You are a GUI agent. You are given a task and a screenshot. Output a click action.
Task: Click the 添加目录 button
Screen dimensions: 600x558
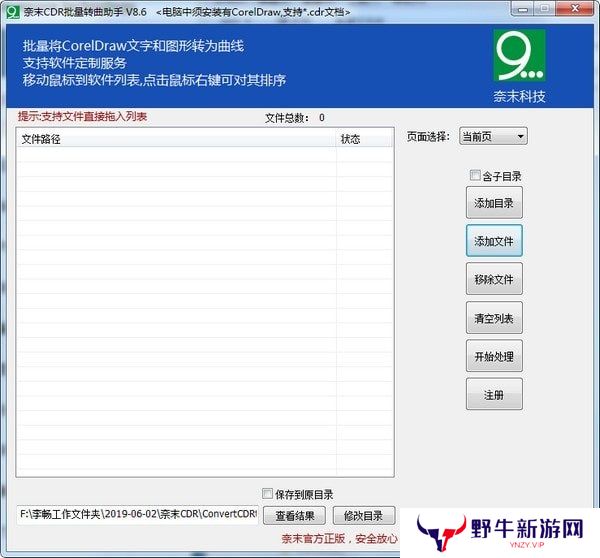point(494,203)
